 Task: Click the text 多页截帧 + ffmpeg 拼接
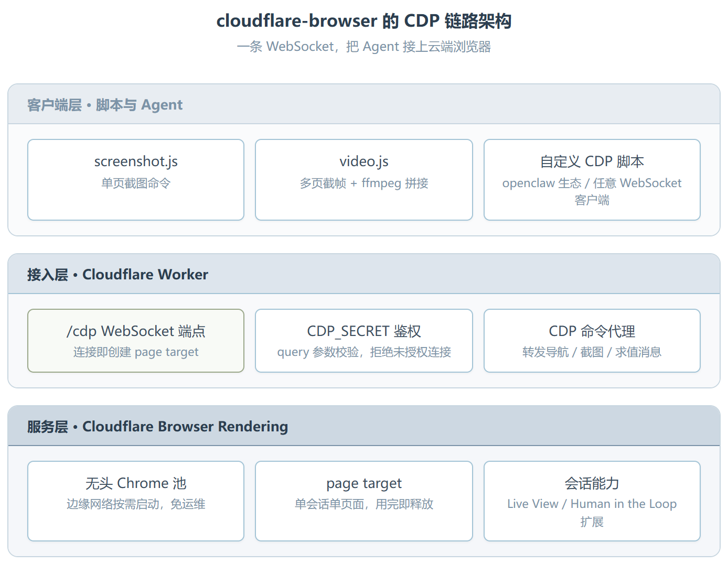364,183
